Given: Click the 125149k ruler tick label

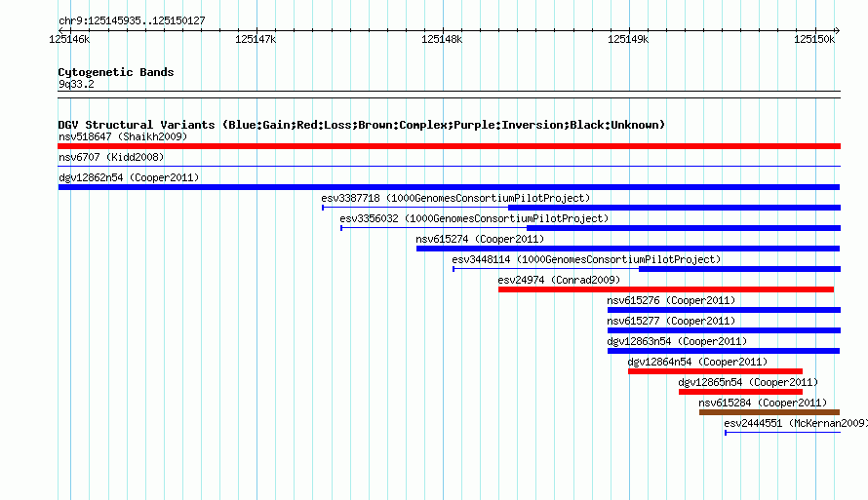Looking at the screenshot, I should point(628,39).
